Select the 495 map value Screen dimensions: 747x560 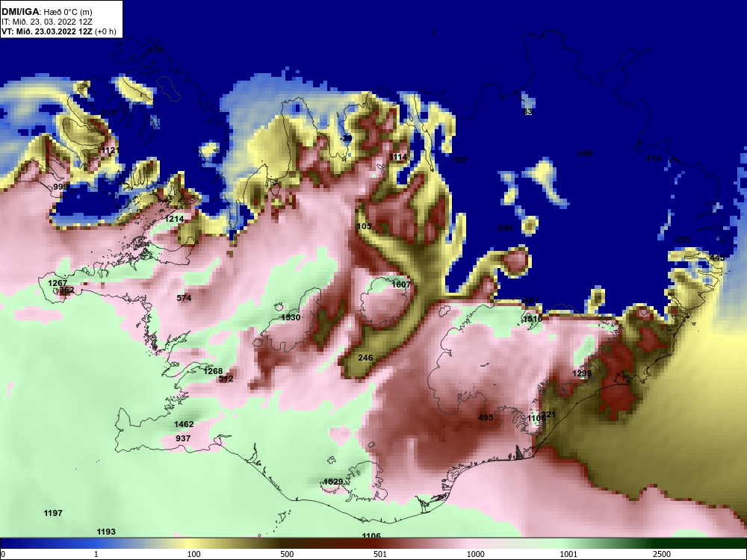[x=486, y=417]
